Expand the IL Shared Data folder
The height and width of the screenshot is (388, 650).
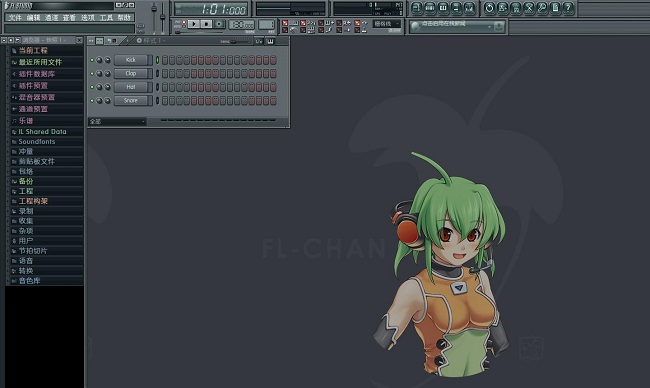point(42,131)
